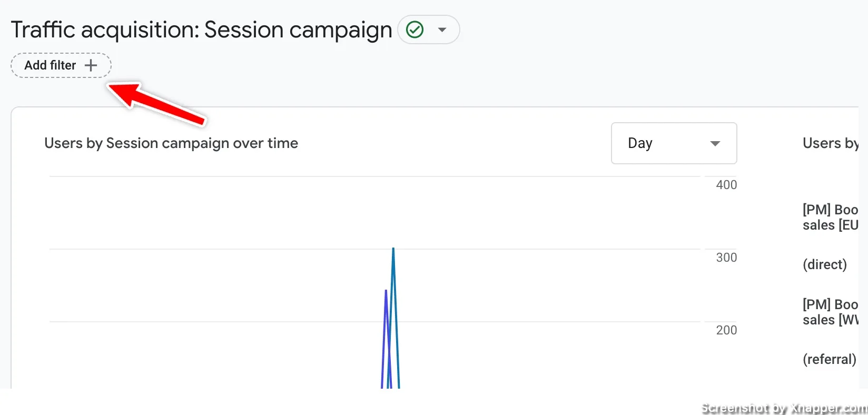
Task: Open the Day granularity dropdown
Action: (x=673, y=143)
